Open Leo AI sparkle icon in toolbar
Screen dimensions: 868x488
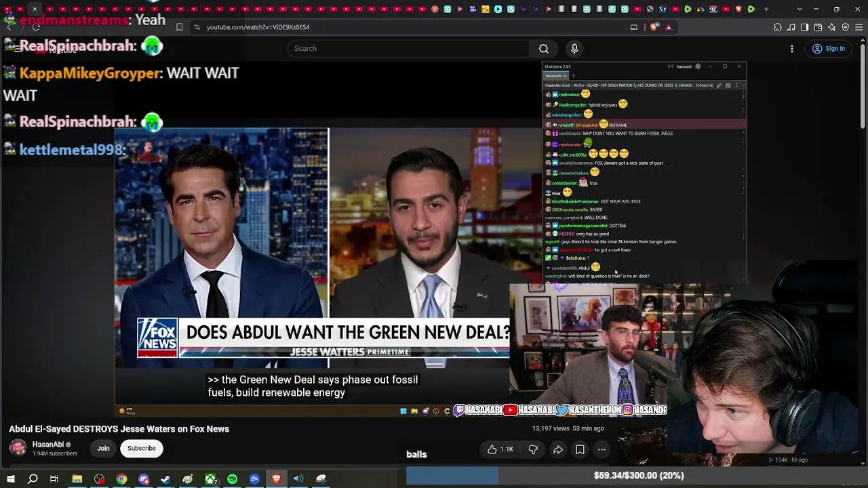pos(832,27)
